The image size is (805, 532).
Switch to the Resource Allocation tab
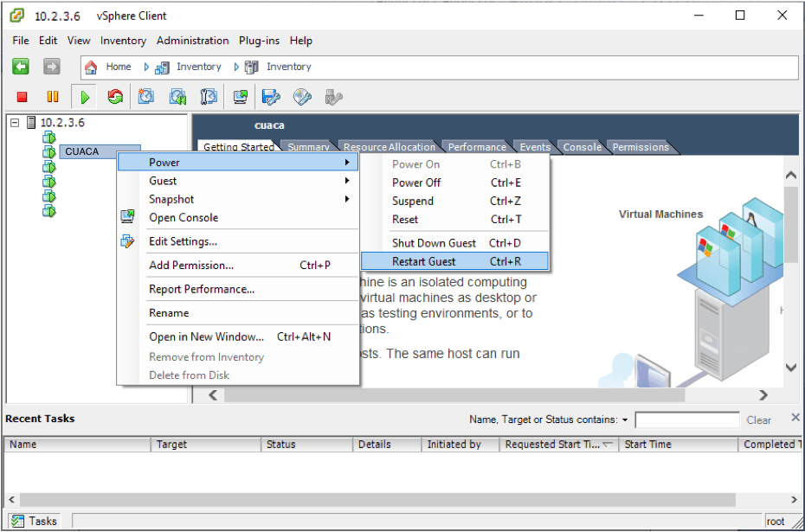coord(390,147)
